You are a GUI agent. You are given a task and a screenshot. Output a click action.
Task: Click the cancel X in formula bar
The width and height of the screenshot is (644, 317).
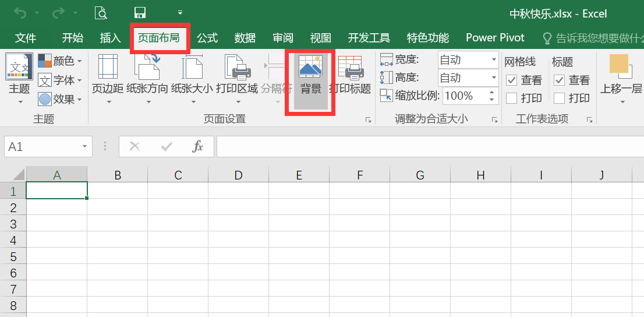(135, 146)
